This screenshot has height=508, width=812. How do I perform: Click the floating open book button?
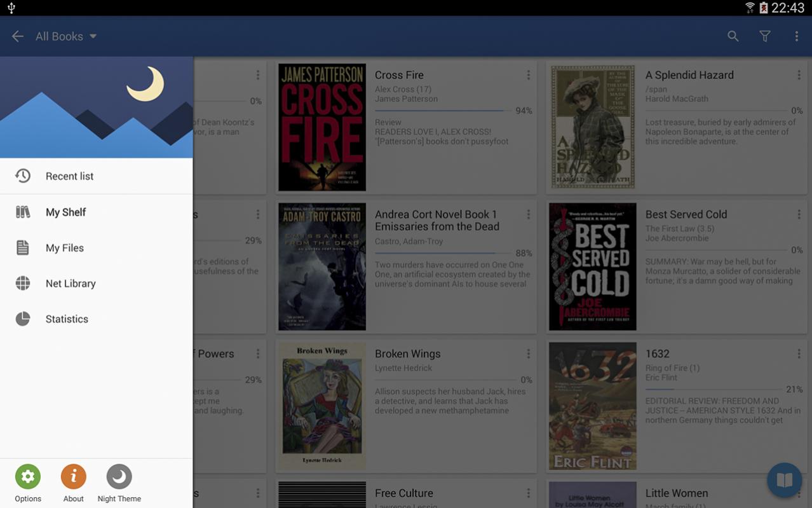pos(784,480)
